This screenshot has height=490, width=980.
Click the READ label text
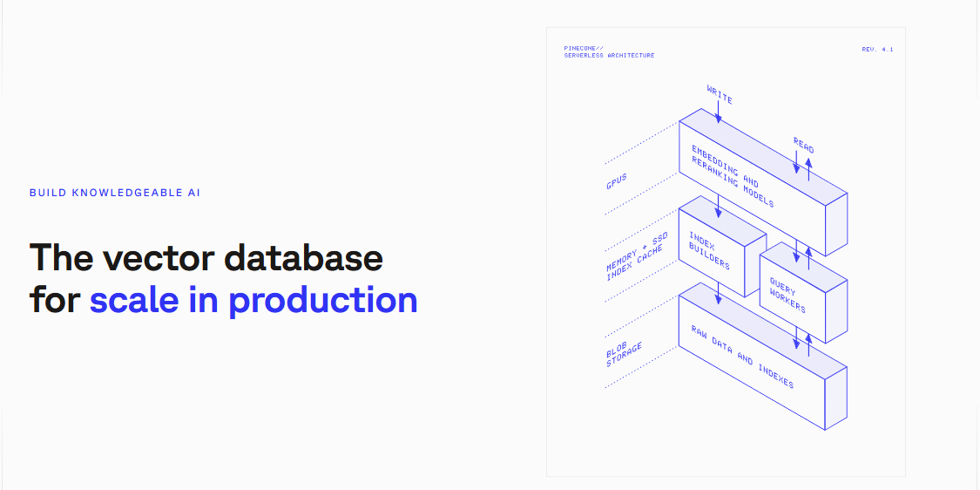[x=803, y=145]
